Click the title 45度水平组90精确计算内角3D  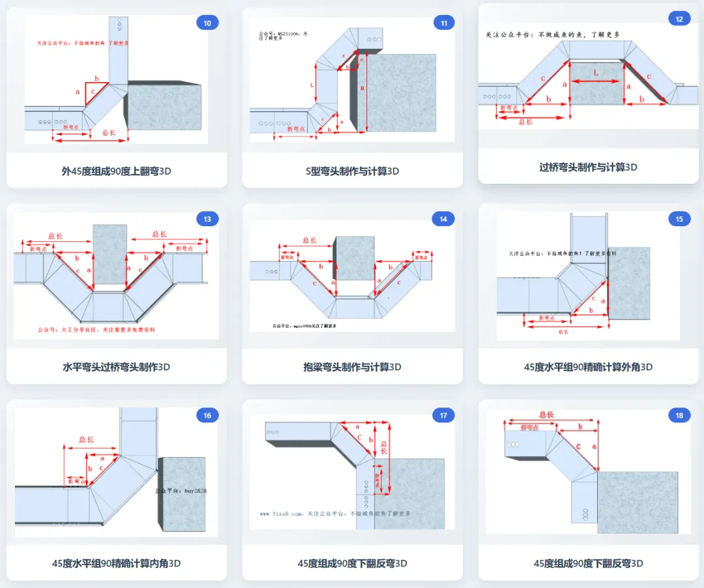[116, 563]
